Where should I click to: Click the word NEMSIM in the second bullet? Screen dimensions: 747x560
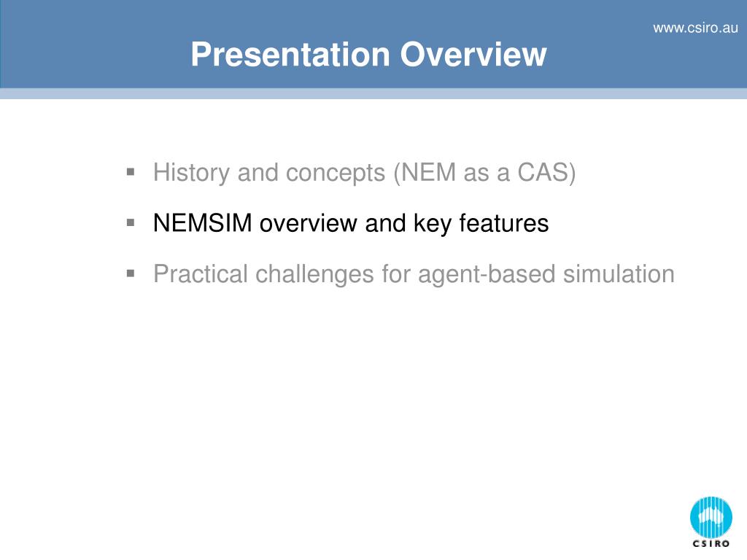pyautogui.click(x=203, y=223)
